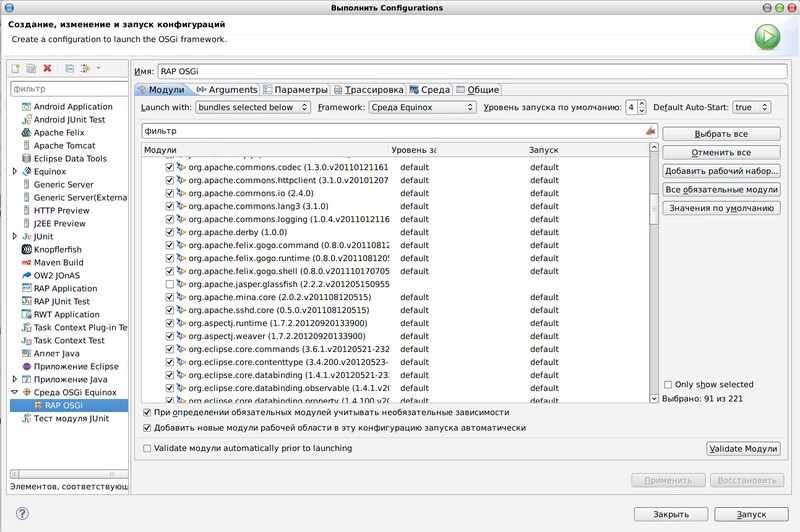Toggle auto-add new workspace modules checkbox

coord(147,428)
